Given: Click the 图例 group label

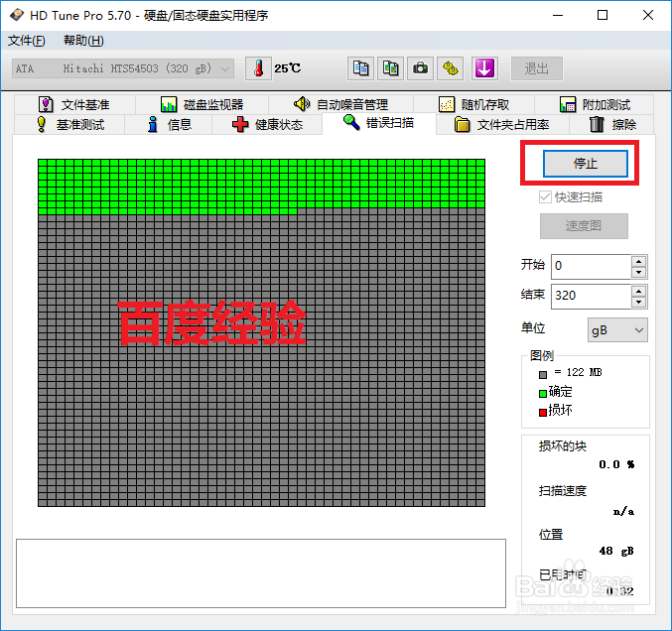Looking at the screenshot, I should [x=542, y=355].
